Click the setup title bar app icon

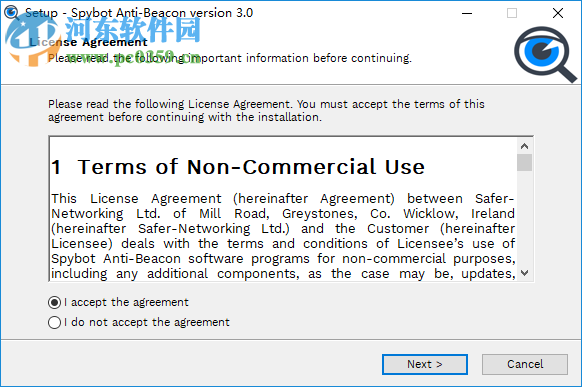pyautogui.click(x=12, y=13)
